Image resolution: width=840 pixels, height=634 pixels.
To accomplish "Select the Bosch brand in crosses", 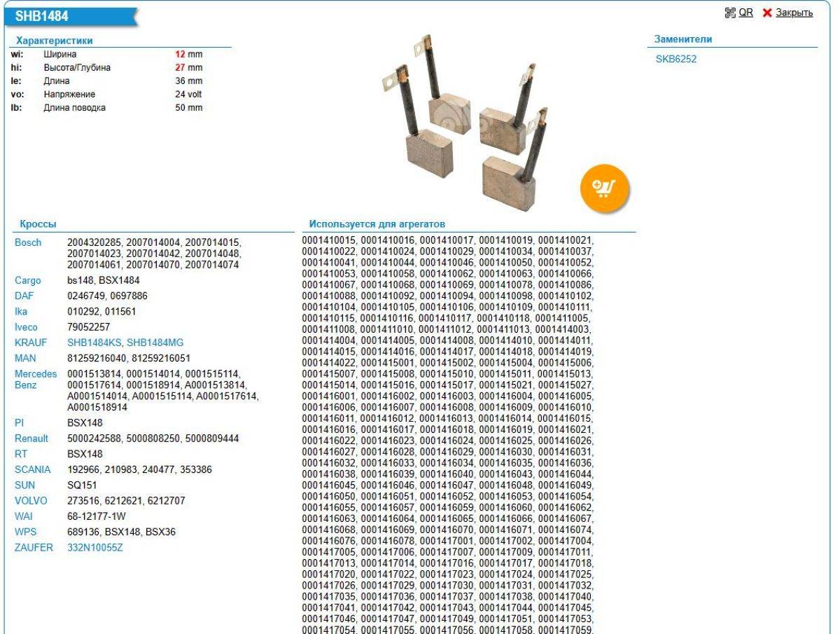I will point(28,242).
